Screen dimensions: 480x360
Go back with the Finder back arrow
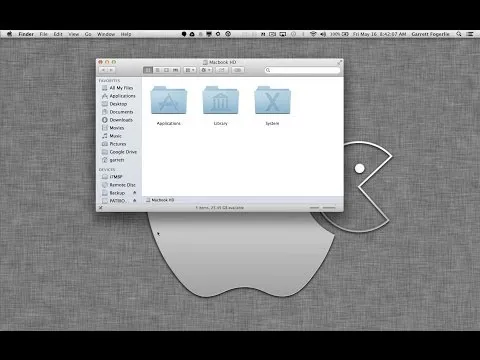point(103,70)
